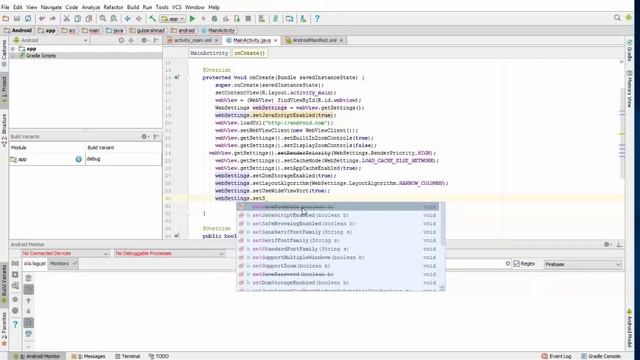
Task: Open the Android project view dropdown
Action: coord(51,40)
